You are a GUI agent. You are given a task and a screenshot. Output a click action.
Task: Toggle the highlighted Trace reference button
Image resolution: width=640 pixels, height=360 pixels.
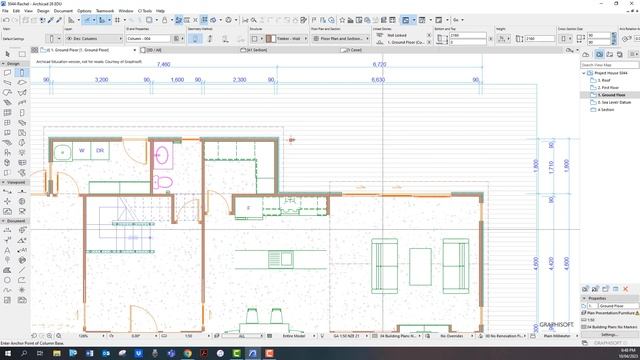pos(179,20)
